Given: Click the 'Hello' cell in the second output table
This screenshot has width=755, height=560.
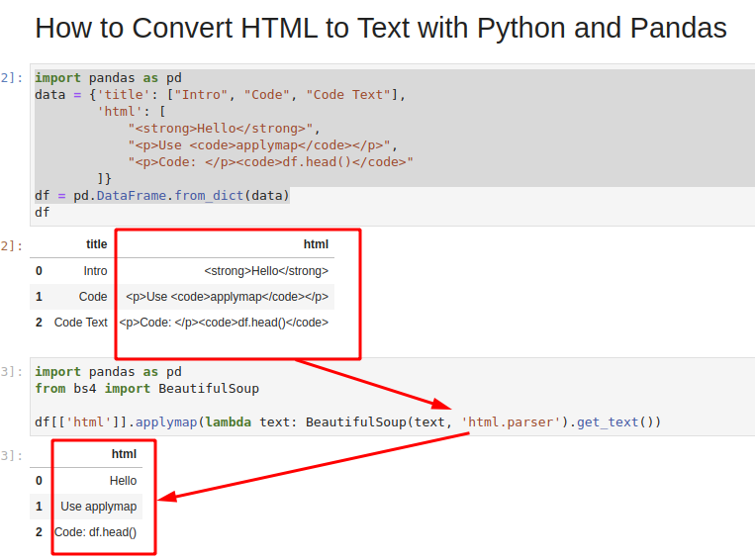Looking at the screenshot, I should tap(123, 481).
